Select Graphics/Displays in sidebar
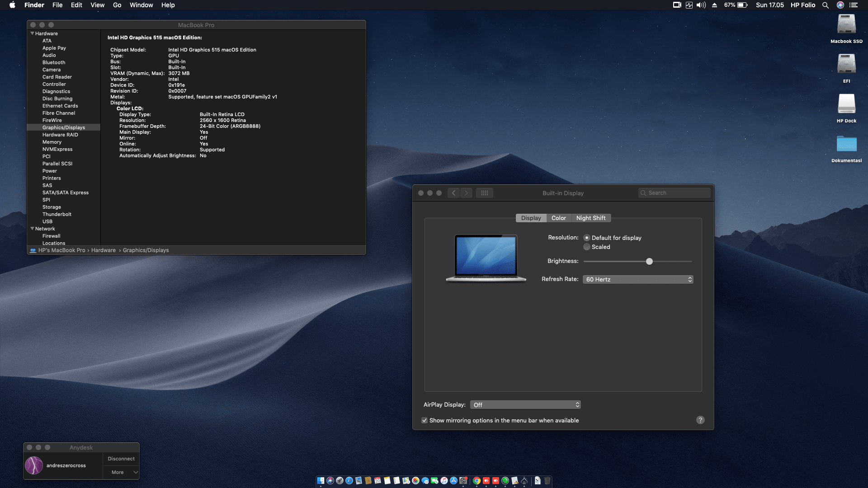This screenshot has width=868, height=488. pos(64,127)
